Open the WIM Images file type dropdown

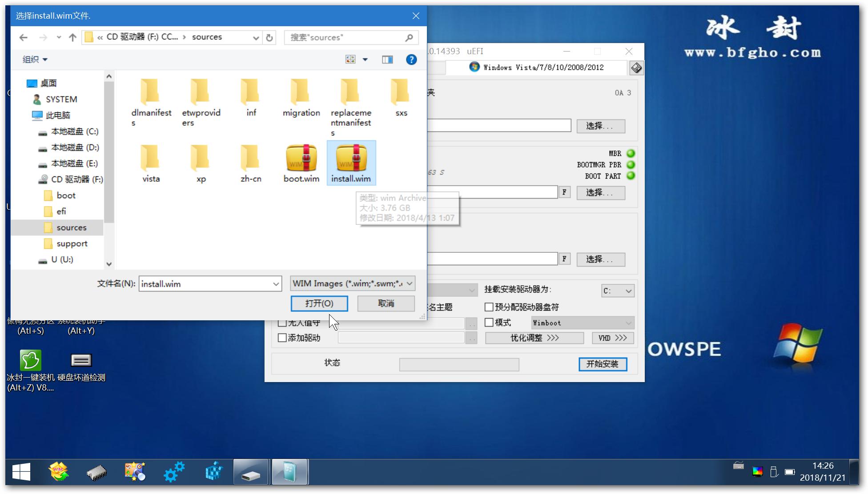click(409, 283)
